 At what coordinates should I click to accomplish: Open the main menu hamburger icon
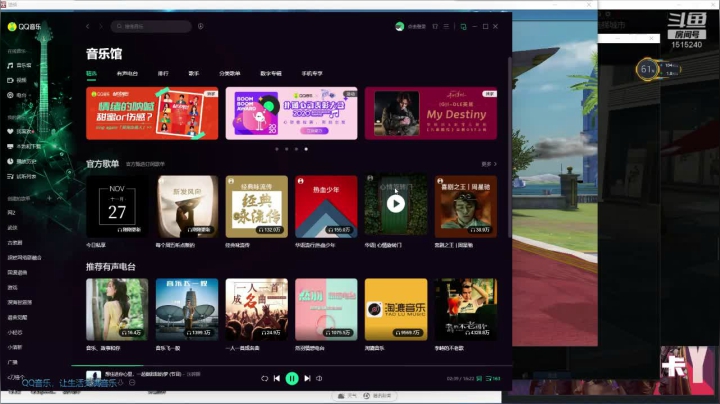tap(446, 26)
